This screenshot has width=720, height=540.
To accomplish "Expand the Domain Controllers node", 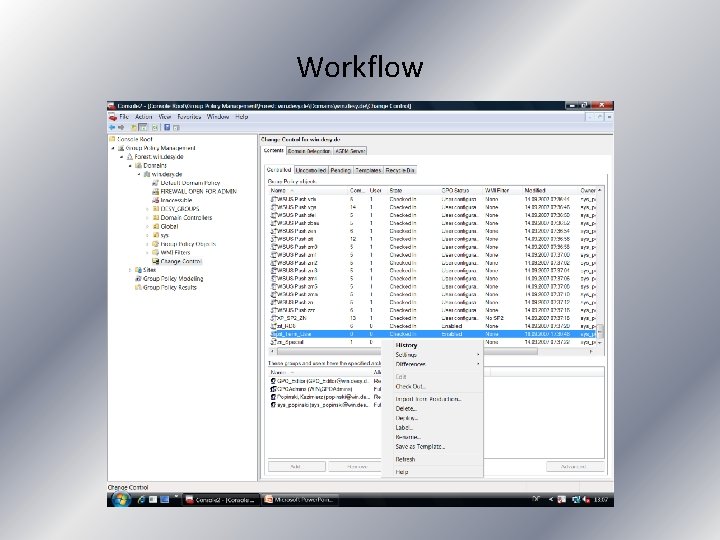I will click(x=147, y=218).
